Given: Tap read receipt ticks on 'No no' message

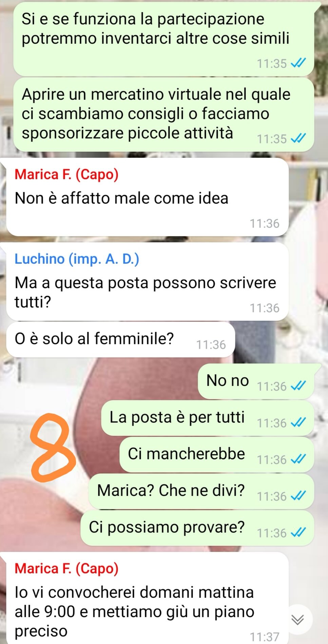Looking at the screenshot, I should (x=299, y=386).
